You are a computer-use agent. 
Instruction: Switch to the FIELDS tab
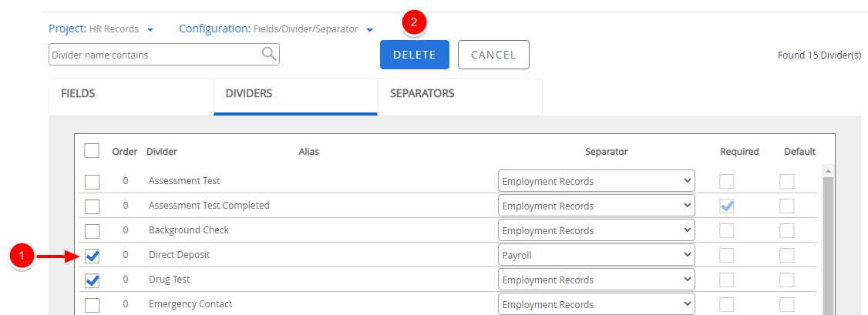[x=131, y=94]
